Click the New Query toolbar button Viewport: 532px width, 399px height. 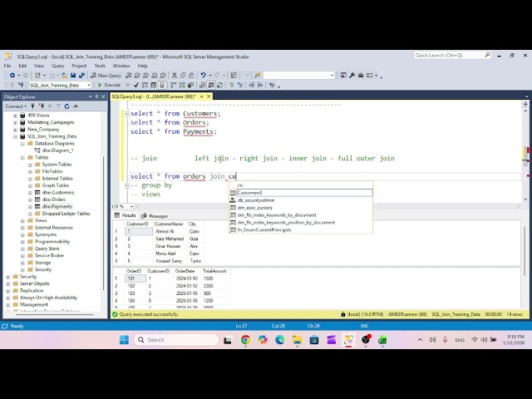click(106, 76)
